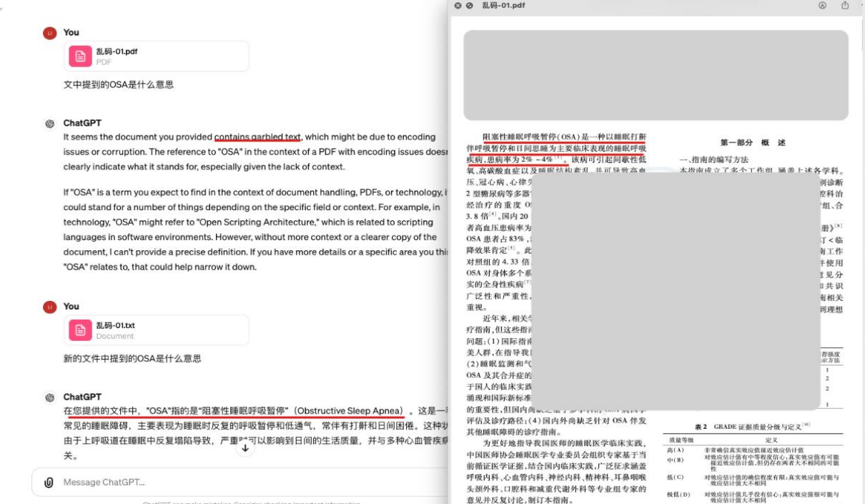
Task: Close the 乱码-01.pdf preview window
Action: point(458,5)
